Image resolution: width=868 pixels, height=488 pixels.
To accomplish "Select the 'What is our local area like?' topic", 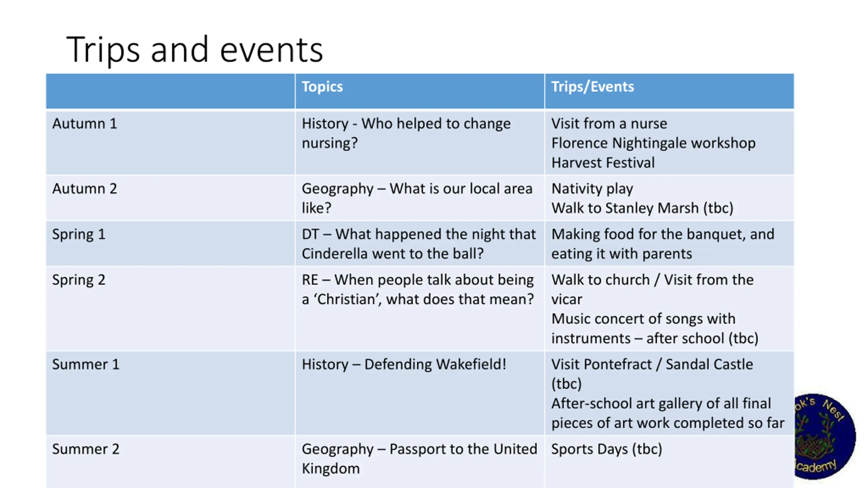I will point(417,198).
